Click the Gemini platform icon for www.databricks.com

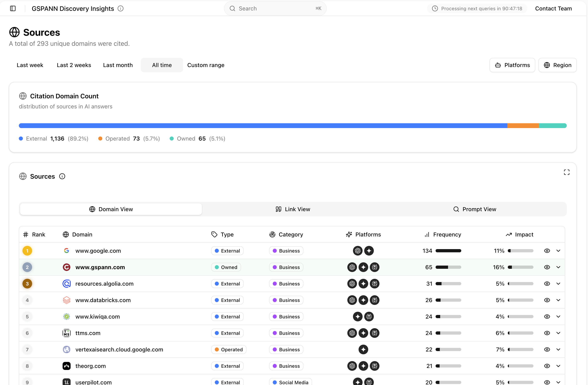[x=363, y=300]
